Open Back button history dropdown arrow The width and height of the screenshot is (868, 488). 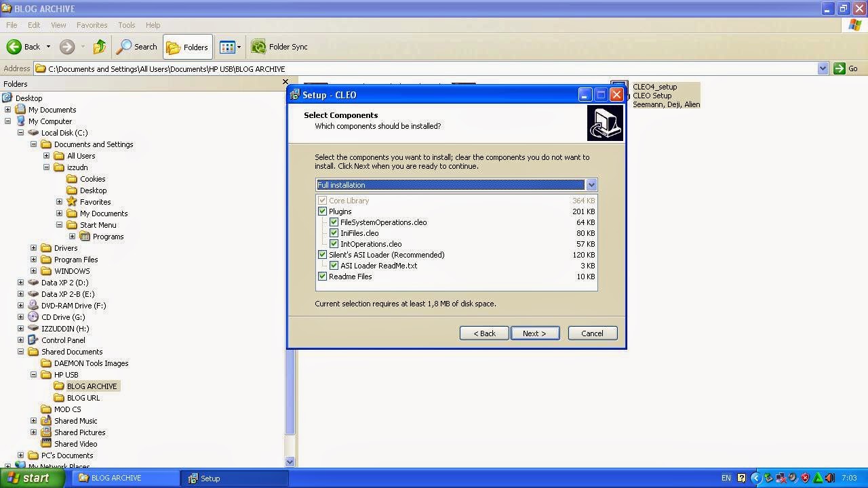click(x=48, y=47)
